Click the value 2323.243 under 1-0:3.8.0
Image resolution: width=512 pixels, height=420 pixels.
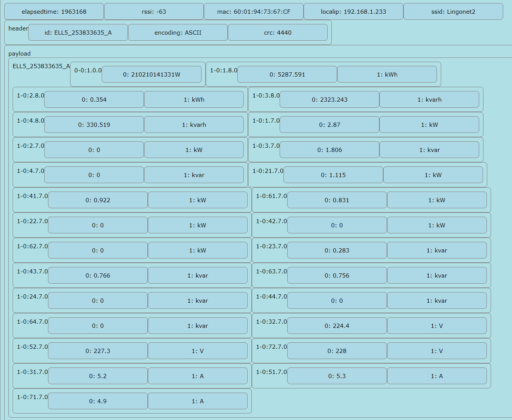(330, 99)
